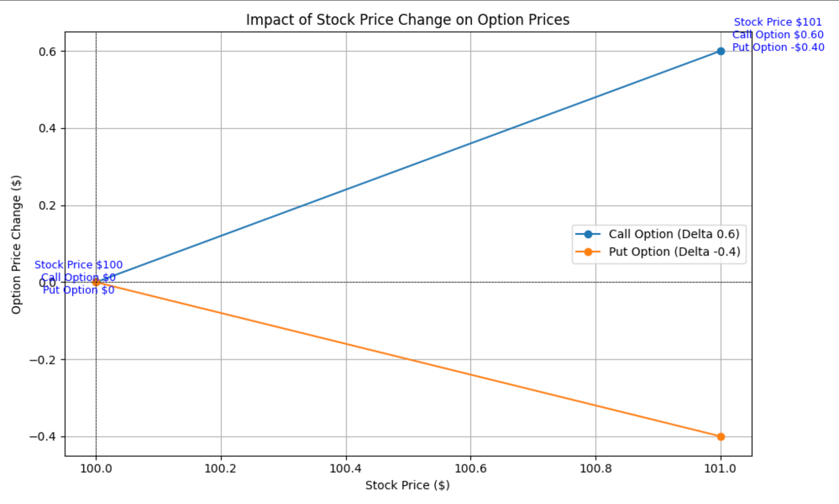Click the 'Stock Price $100' annotation text

pyautogui.click(x=78, y=265)
